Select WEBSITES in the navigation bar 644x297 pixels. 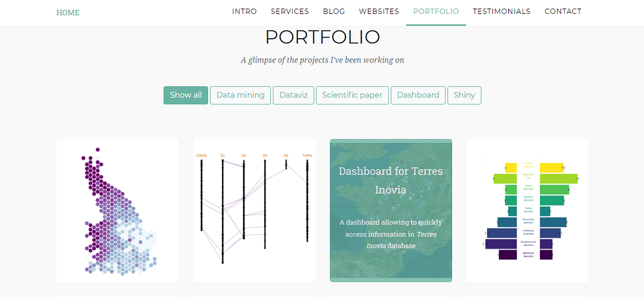click(379, 11)
